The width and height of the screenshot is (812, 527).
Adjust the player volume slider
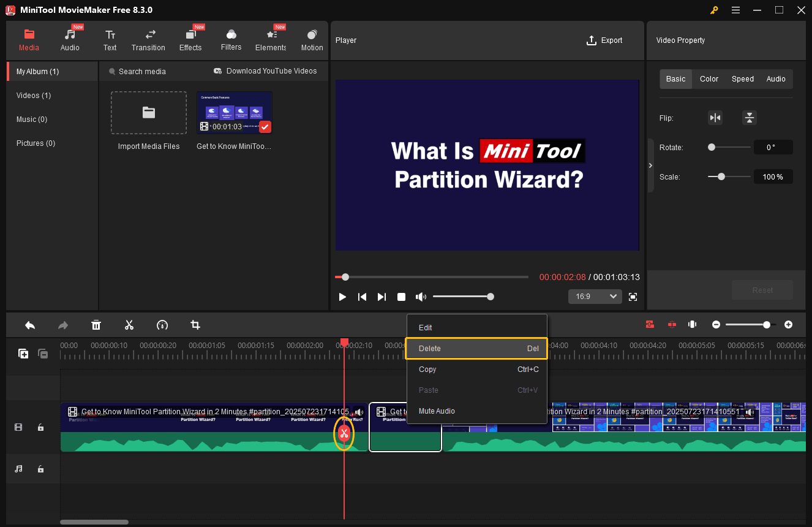pos(463,297)
